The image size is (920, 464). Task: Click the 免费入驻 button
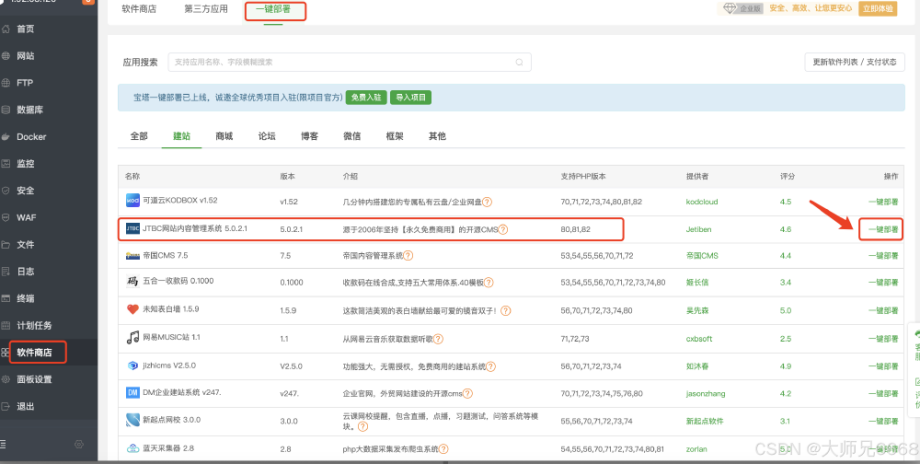click(366, 97)
